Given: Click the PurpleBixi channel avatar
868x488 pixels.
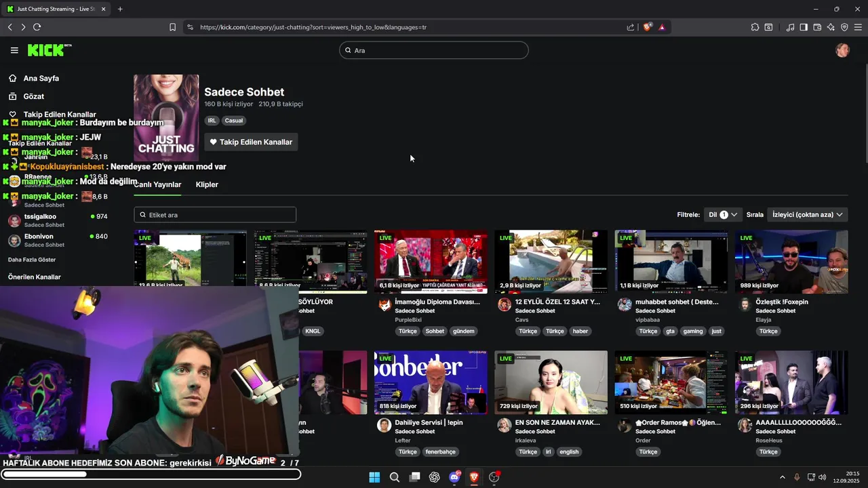Looking at the screenshot, I should (x=384, y=305).
